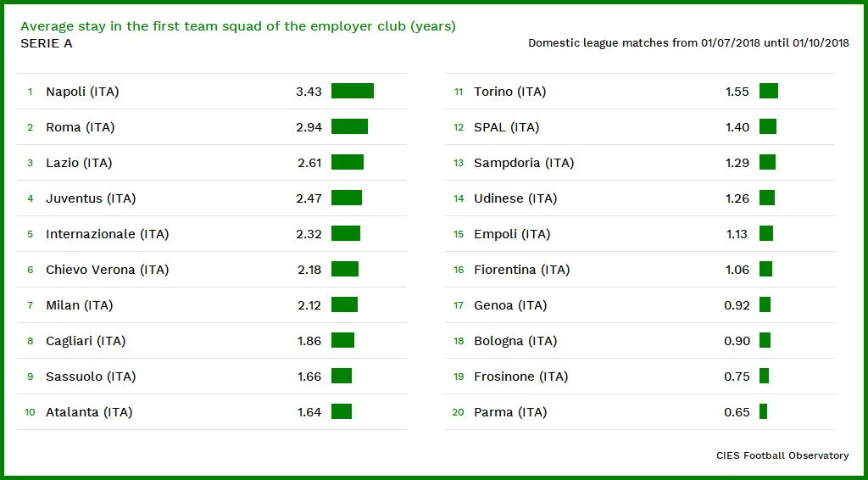The image size is (868, 480).
Task: Click the 0.90 value for Bologna
Action: coord(737,341)
